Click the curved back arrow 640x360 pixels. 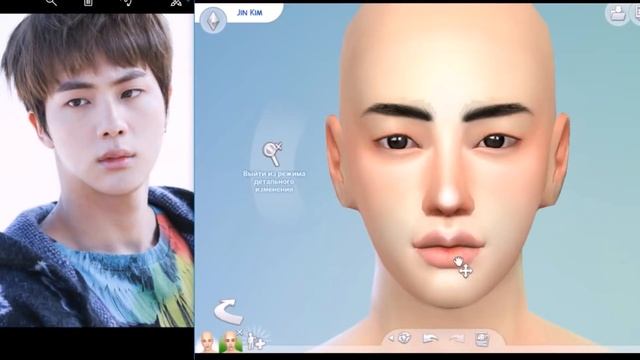pos(229,311)
